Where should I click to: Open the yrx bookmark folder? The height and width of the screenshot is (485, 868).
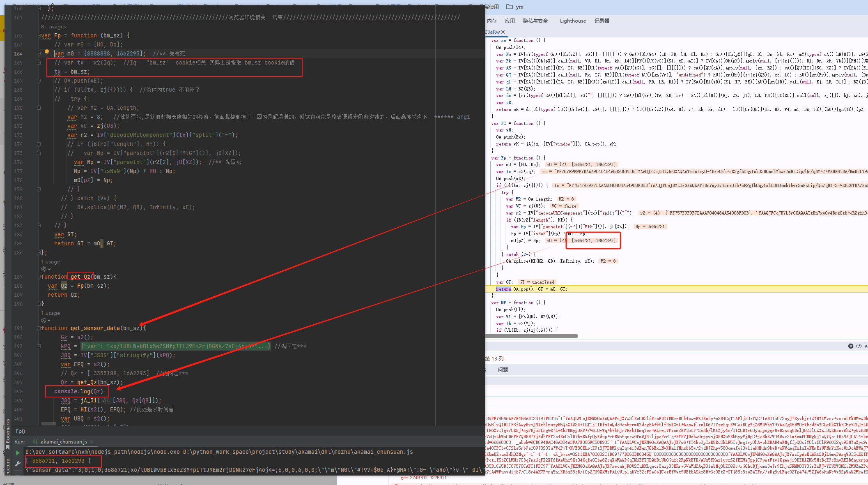point(515,7)
